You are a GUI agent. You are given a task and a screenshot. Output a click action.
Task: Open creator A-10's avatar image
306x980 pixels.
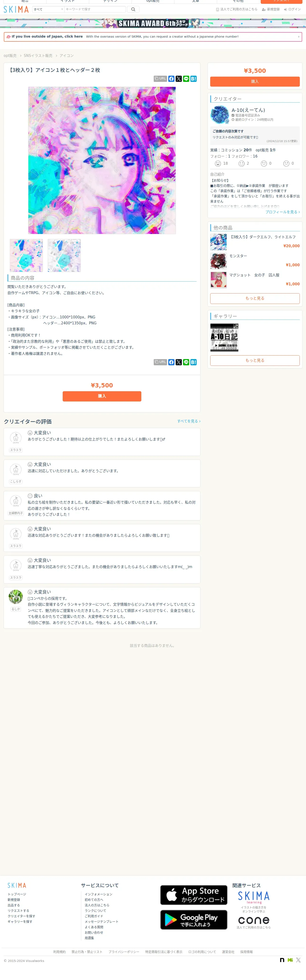pyautogui.click(x=219, y=115)
